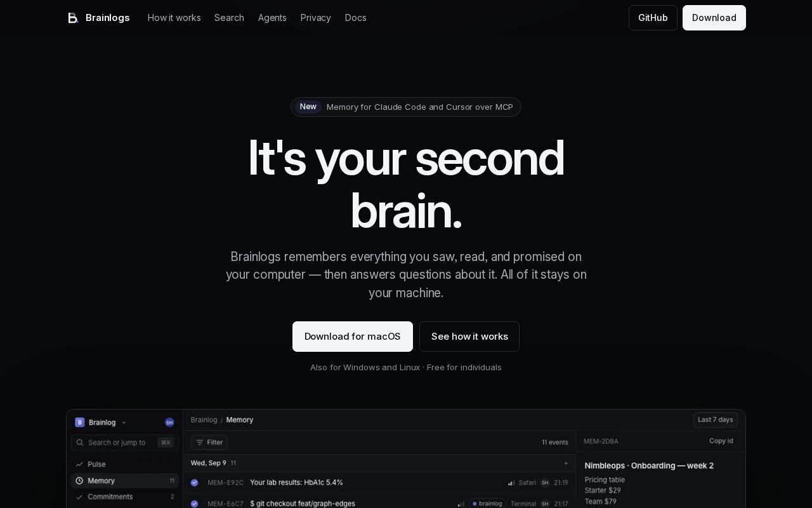
Task: Click the Starter $29 line
Action: 603,490
